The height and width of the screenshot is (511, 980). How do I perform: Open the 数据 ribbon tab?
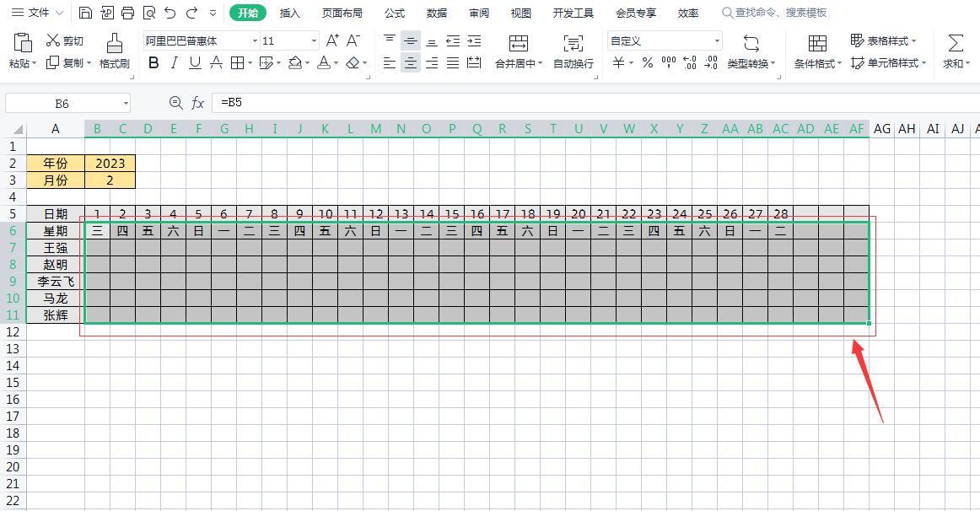436,13
